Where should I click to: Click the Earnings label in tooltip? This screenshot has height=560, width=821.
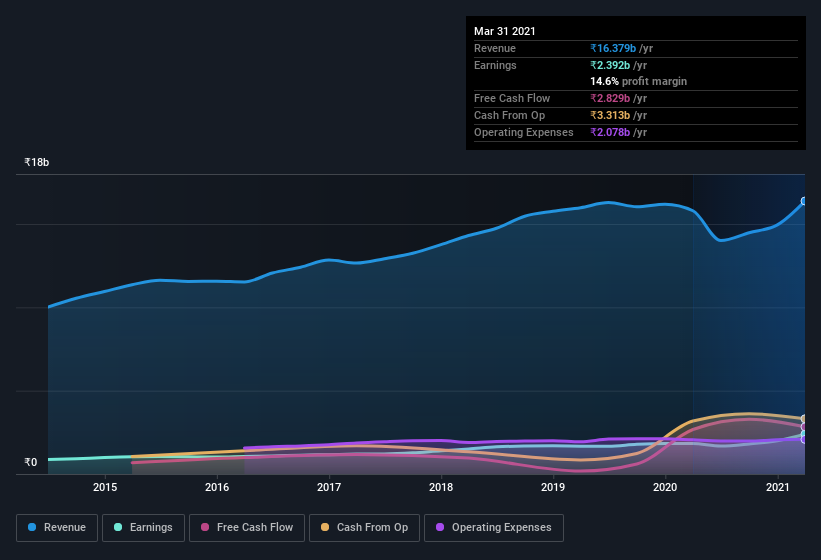coord(495,65)
